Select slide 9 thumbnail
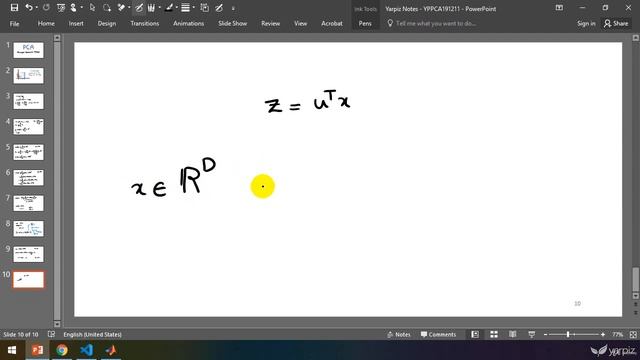 click(28, 254)
